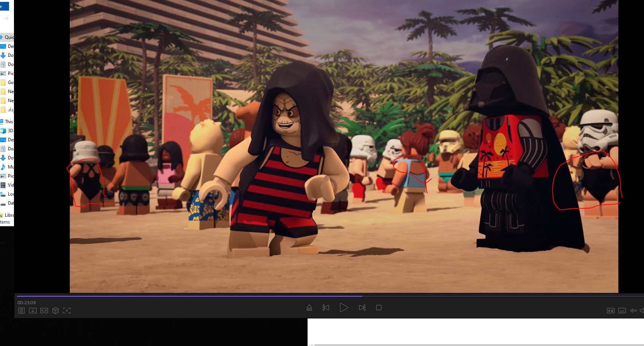Image resolution: width=644 pixels, height=346 pixels.
Task: Open 3D Objects folder in sidebar
Action: click(x=8, y=131)
